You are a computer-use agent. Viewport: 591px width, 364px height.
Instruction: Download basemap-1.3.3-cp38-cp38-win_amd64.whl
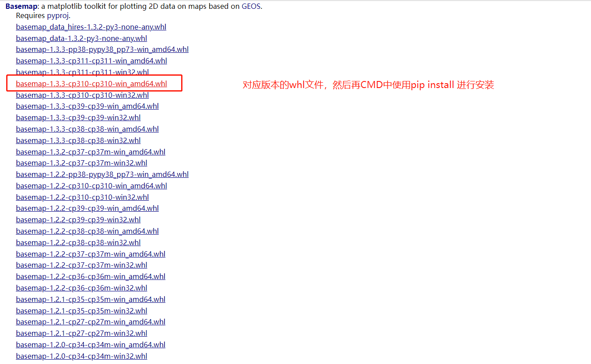pyautogui.click(x=87, y=129)
